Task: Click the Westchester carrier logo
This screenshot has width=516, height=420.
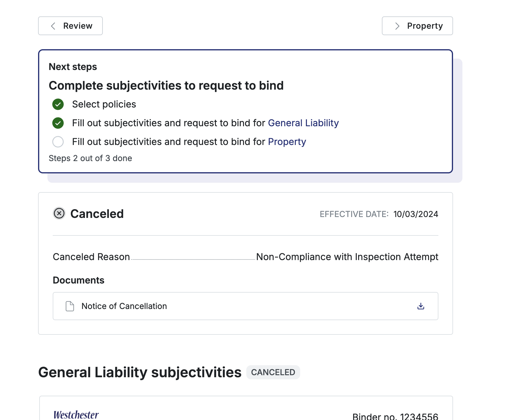Action: click(x=76, y=414)
